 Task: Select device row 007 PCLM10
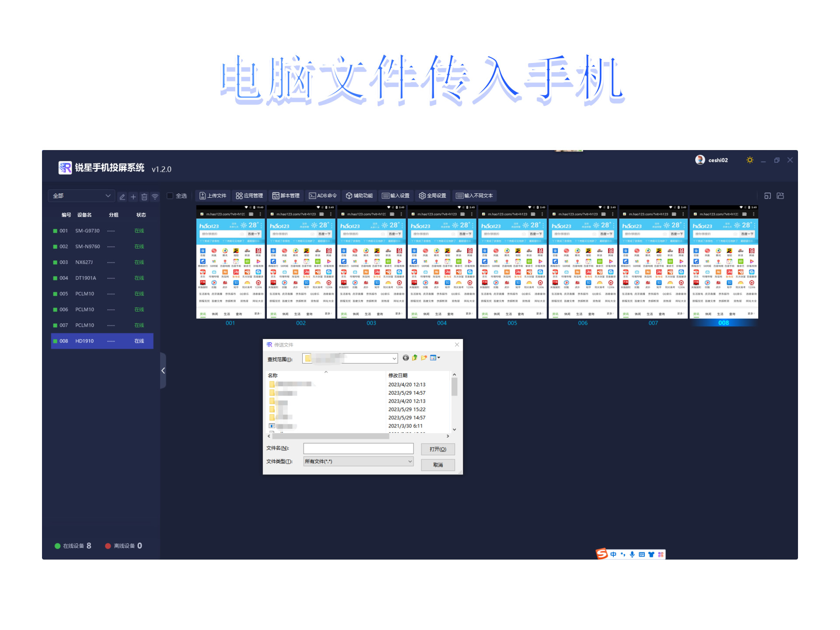[x=102, y=325]
